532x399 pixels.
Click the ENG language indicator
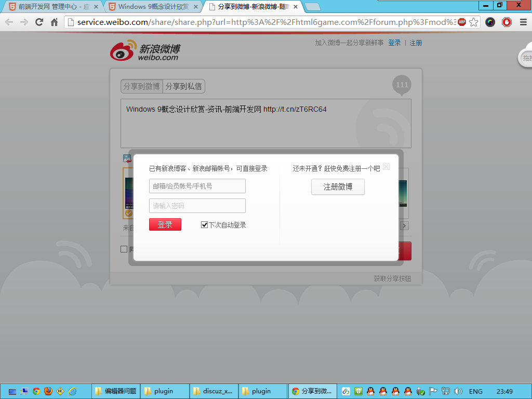pos(476,392)
